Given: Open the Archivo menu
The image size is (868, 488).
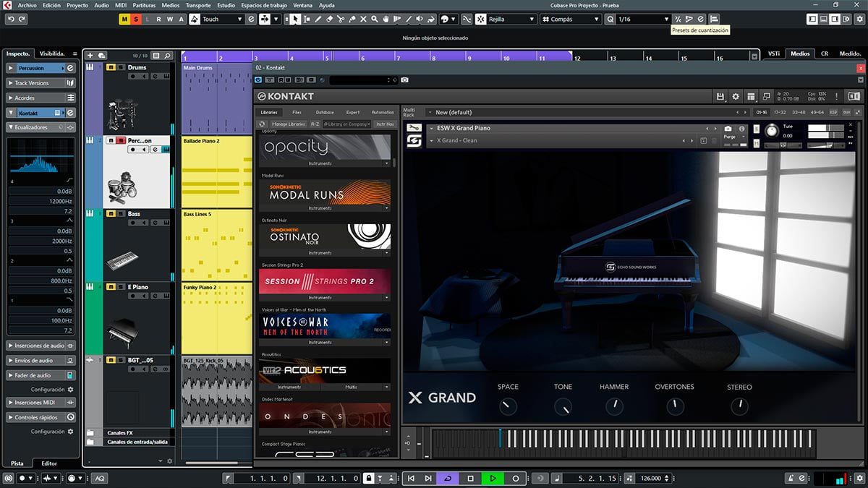Looking at the screenshot, I should [x=27, y=5].
